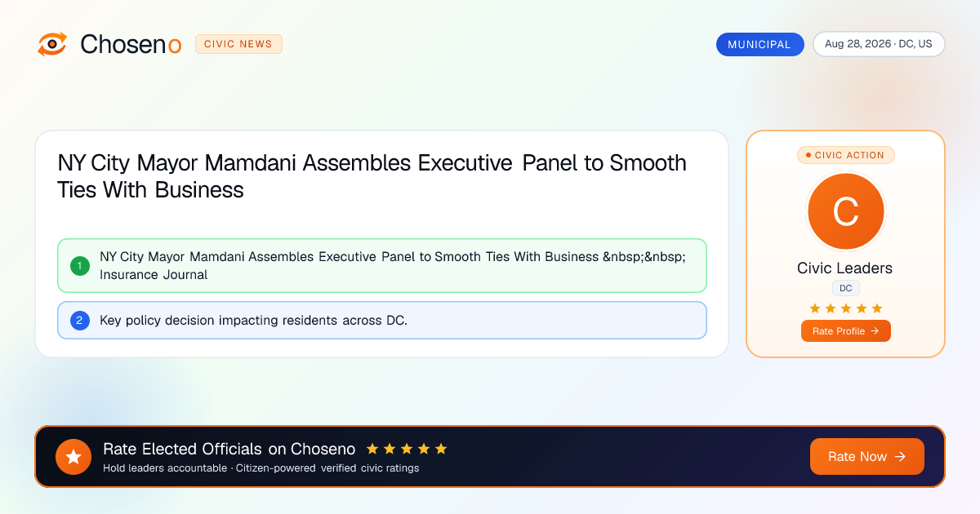The image size is (980, 514).
Task: Click the blue number 2 badge
Action: 80,321
